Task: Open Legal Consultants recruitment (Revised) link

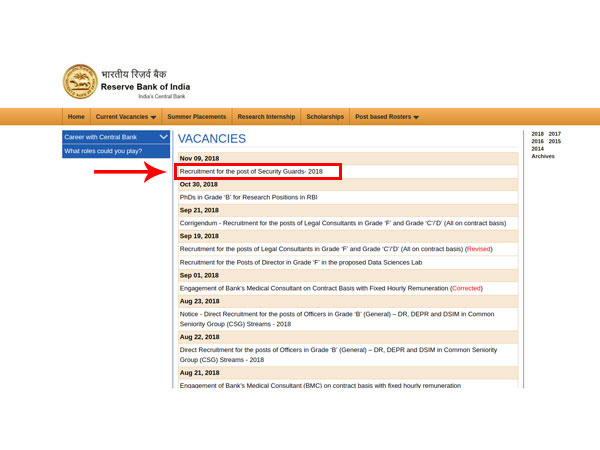Action: click(x=336, y=249)
